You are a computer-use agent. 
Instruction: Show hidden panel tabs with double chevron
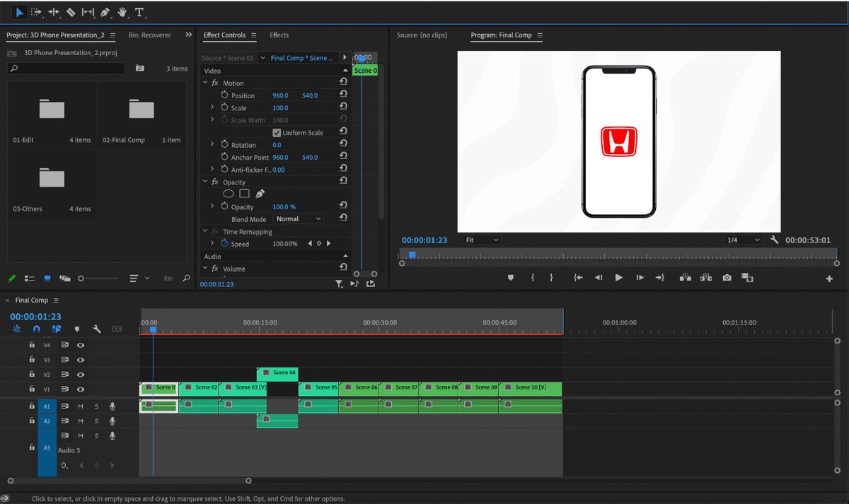[x=189, y=35]
